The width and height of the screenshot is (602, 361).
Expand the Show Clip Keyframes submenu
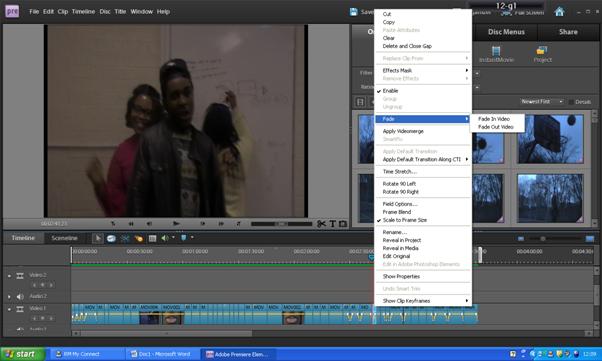423,301
